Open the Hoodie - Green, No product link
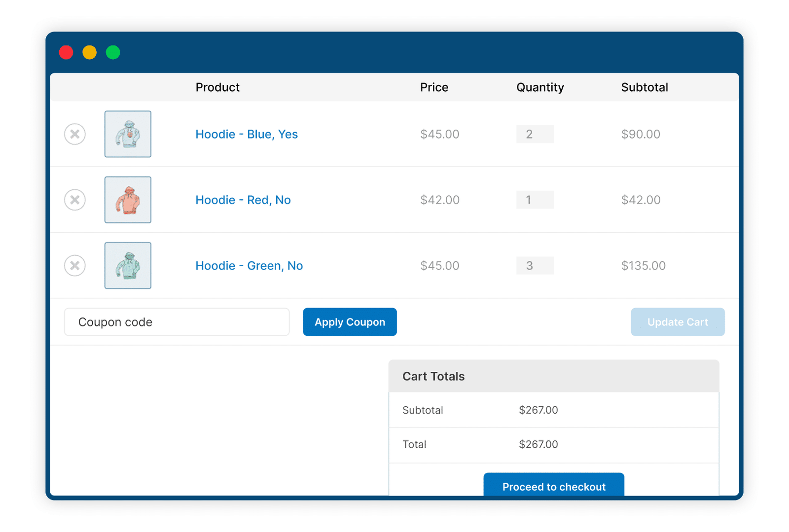The height and width of the screenshot is (532, 789). click(x=249, y=266)
